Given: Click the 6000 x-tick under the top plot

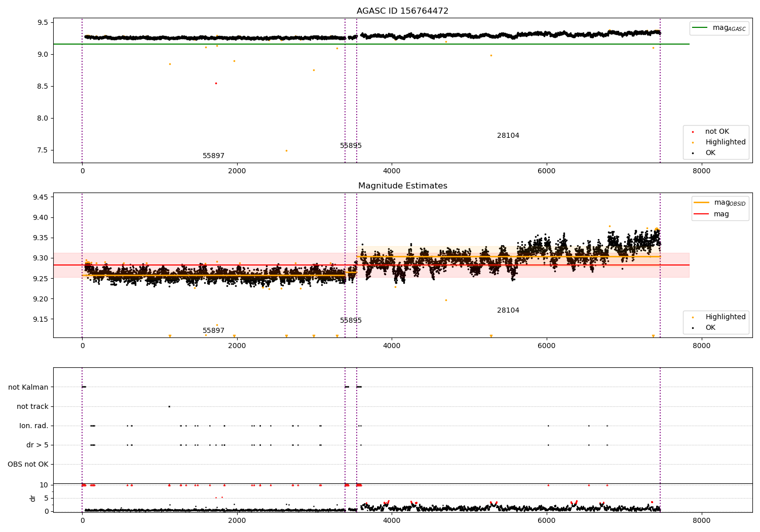Looking at the screenshot, I should pos(547,171).
